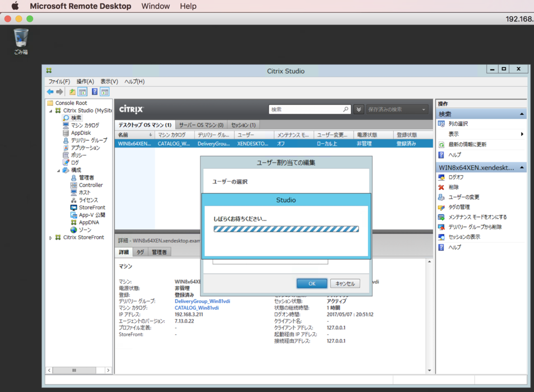
Task: Click the search magnifier icon
Action: click(346, 109)
